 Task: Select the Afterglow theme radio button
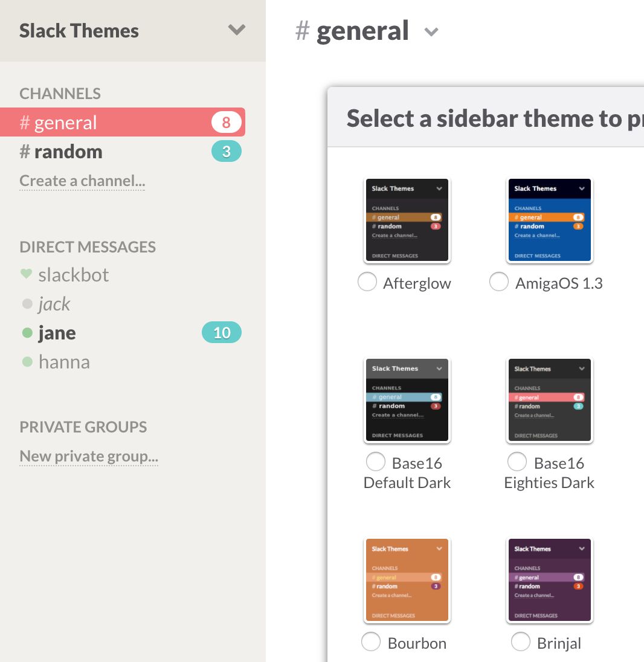[x=367, y=282]
